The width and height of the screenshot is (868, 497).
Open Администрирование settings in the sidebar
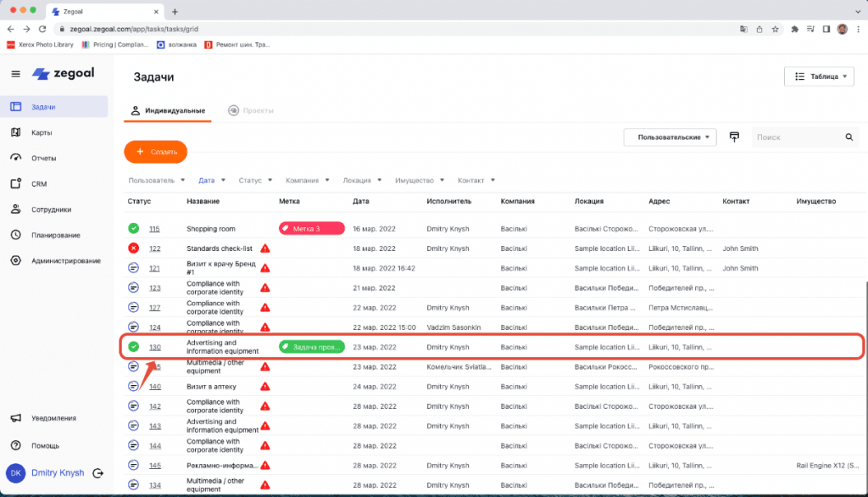coord(65,260)
